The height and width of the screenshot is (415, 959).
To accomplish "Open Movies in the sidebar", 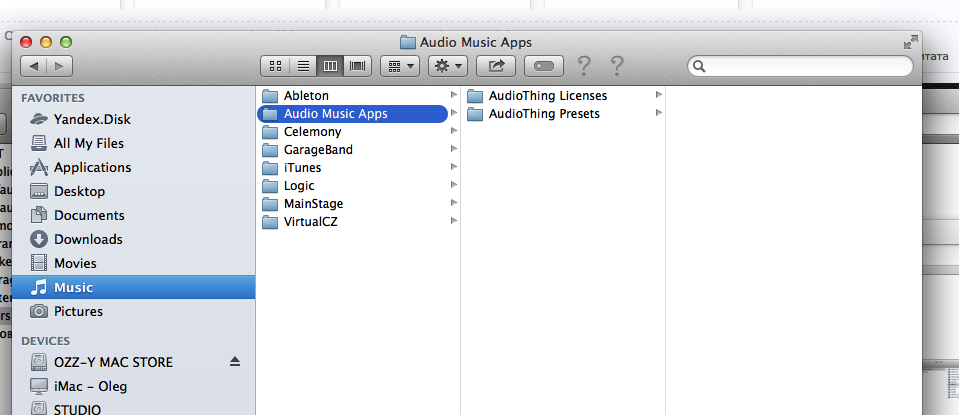I will 133,263.
